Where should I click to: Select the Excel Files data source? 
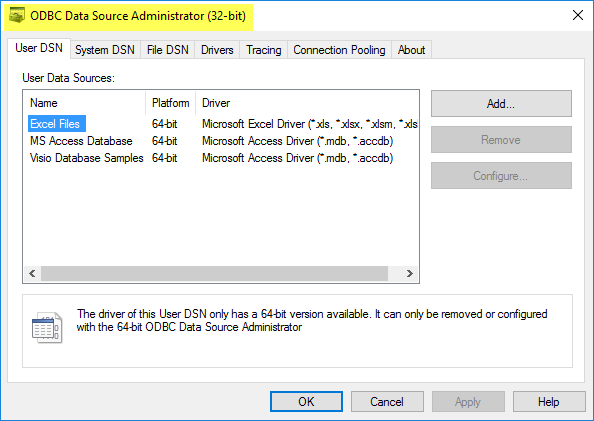tap(57, 124)
